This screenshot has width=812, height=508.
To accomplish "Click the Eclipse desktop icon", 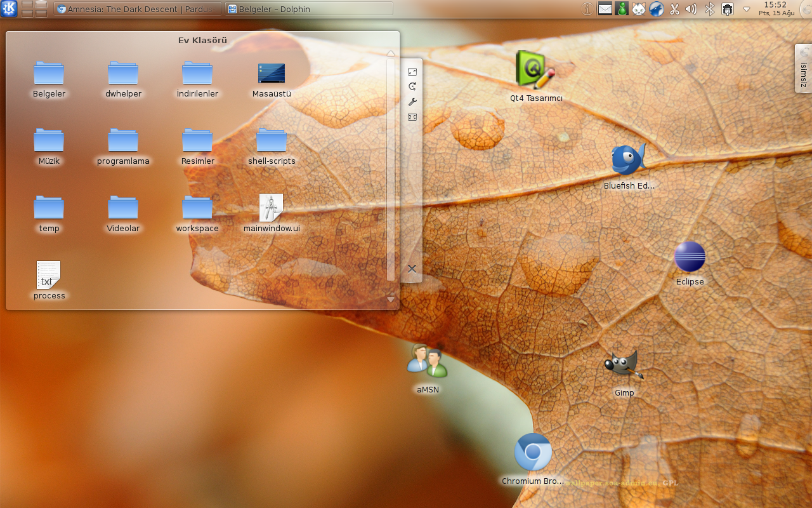I will 690,257.
